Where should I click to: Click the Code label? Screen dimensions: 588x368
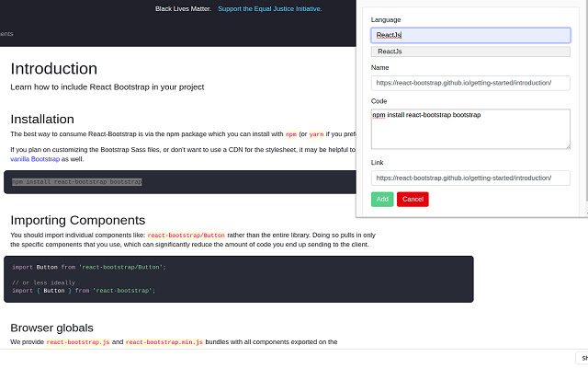[x=379, y=101]
